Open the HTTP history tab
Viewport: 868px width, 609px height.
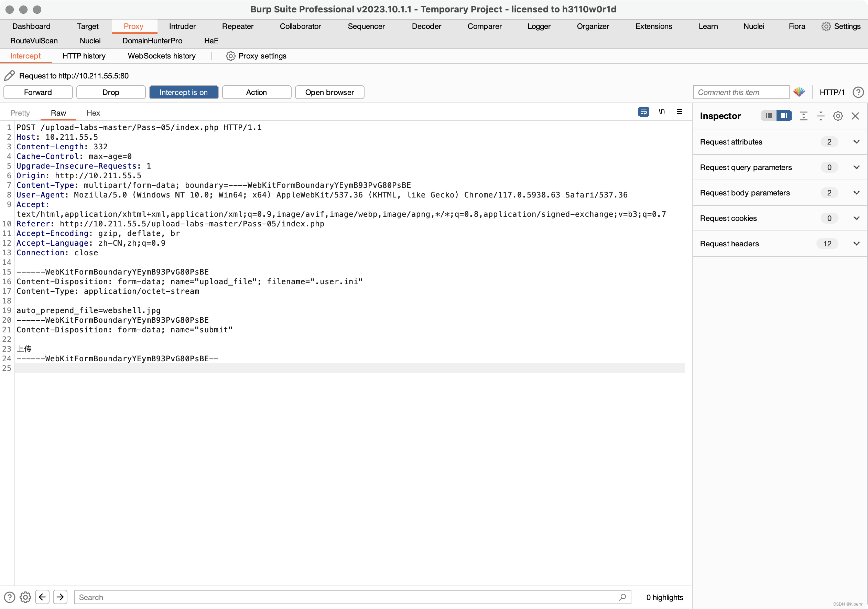(x=84, y=56)
